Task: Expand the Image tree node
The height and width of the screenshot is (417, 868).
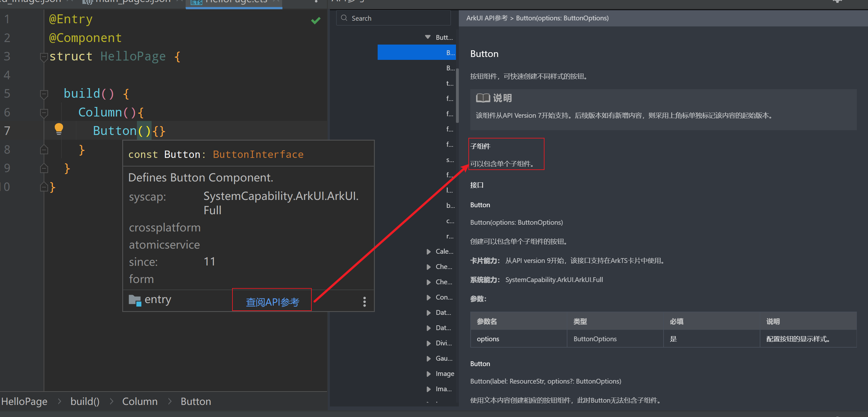Action: coord(428,374)
